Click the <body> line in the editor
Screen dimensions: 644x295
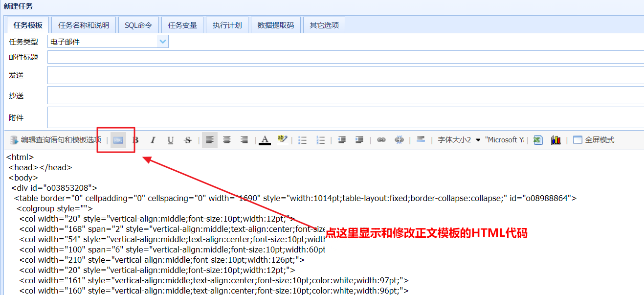coord(23,178)
